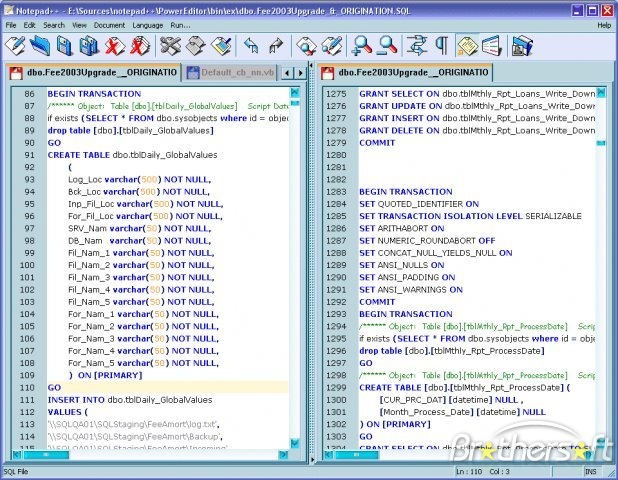
Task: Click the Paste toolbar icon
Action: pos(221,46)
